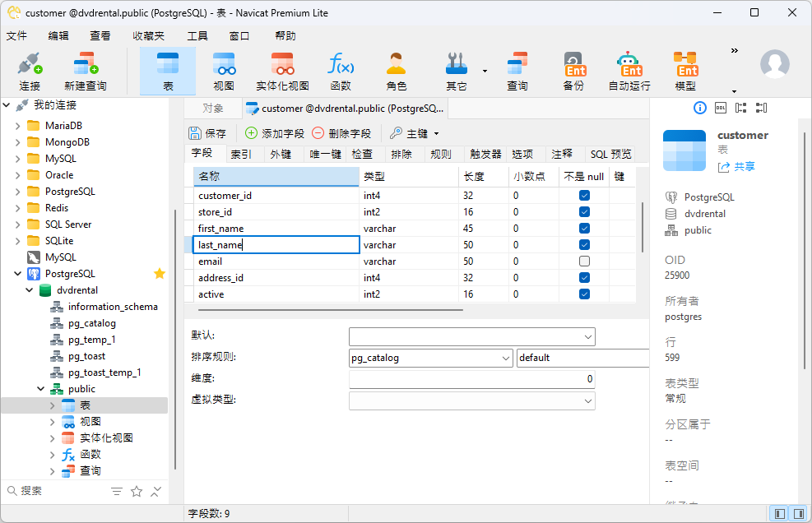Open the 默认 default value dropdown
This screenshot has width=812, height=523.
pyautogui.click(x=587, y=336)
